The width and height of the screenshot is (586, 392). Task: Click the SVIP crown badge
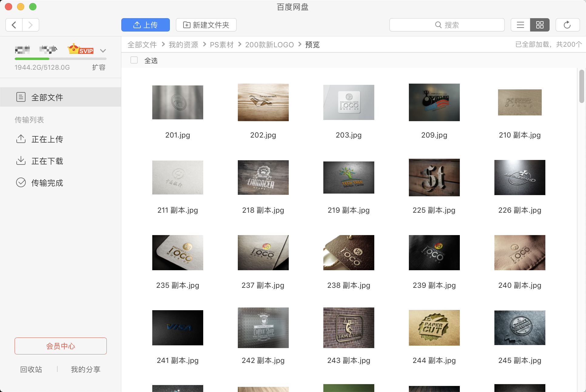point(80,49)
